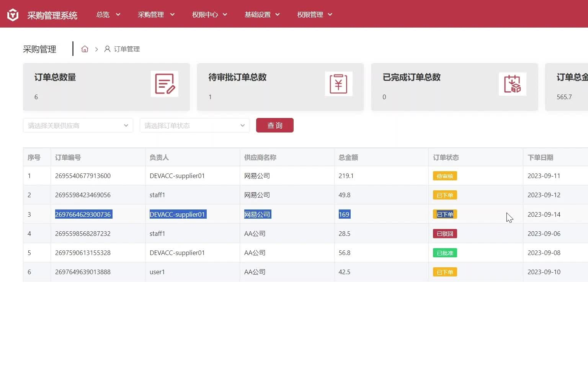
Task: Click the 已下单 tag for order 2695598423469056
Action: point(445,195)
